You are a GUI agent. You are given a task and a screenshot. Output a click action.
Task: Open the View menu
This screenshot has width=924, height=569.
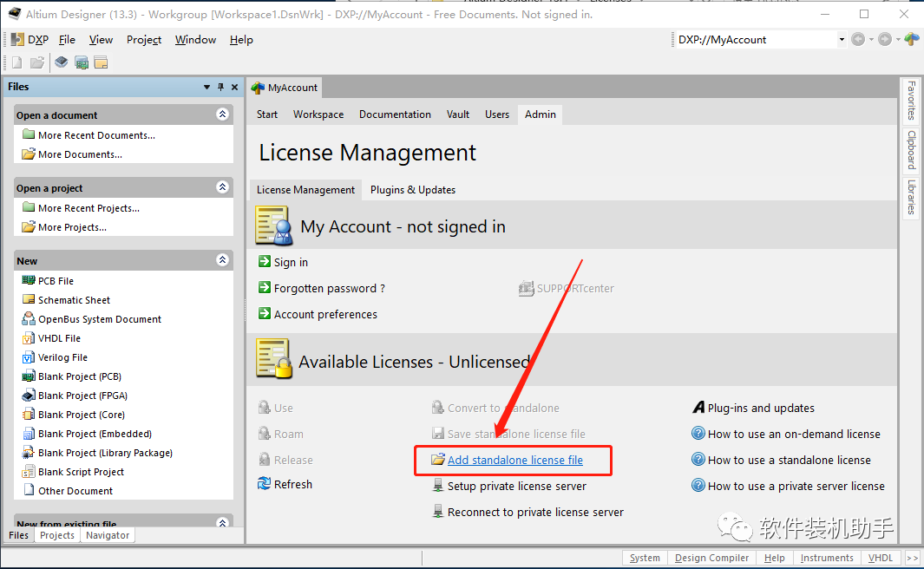101,39
